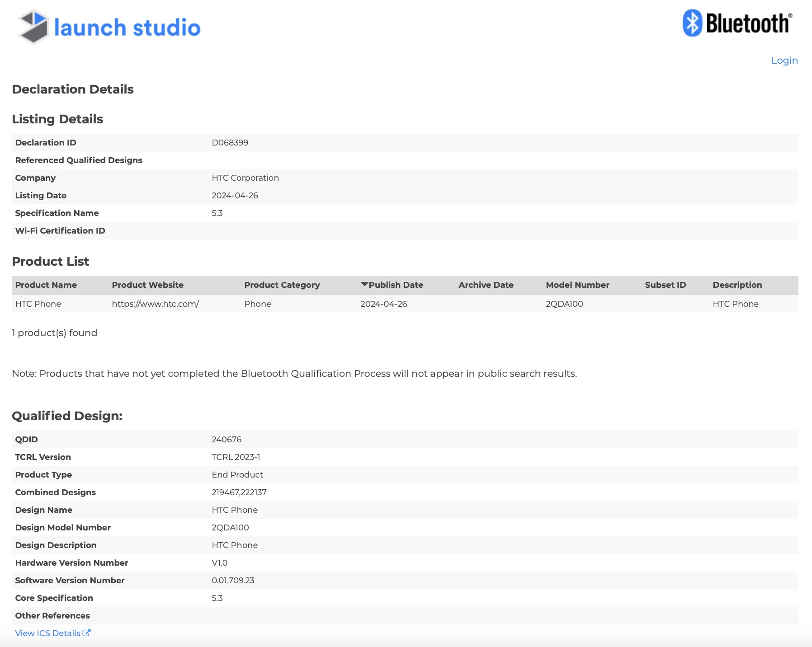Select Design Name value HTC Phone
The width and height of the screenshot is (812, 647).
(x=235, y=510)
